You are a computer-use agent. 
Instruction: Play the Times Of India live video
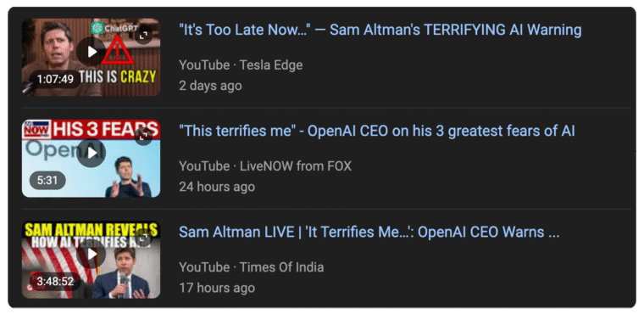click(x=92, y=255)
